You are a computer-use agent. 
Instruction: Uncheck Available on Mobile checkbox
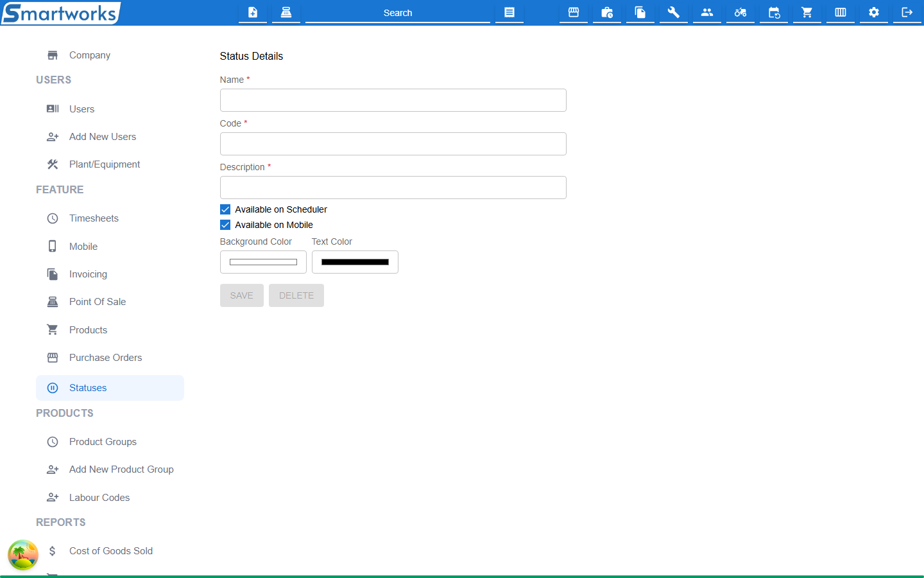click(x=225, y=225)
